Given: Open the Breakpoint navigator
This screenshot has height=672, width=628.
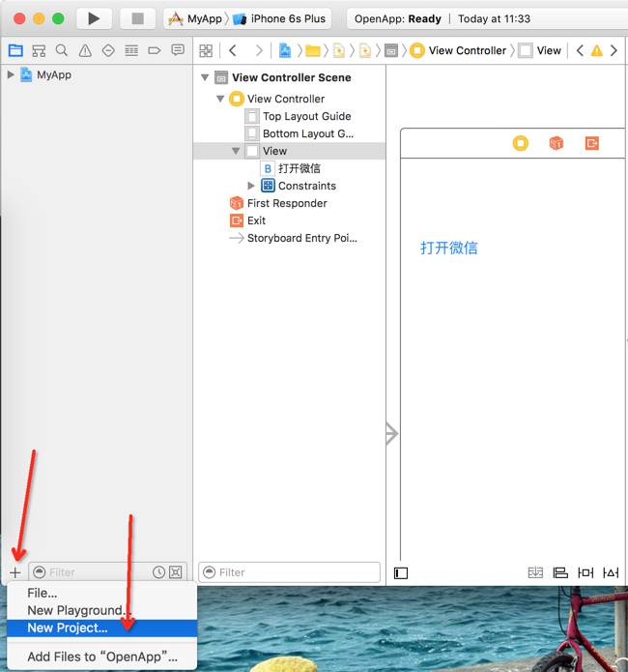Looking at the screenshot, I should [155, 51].
